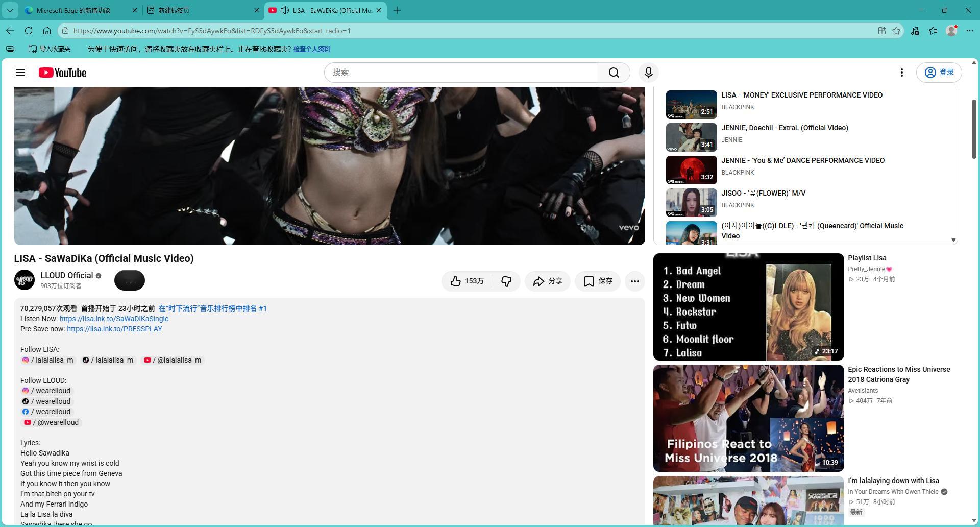Open 检查个人资料 link

coord(311,49)
